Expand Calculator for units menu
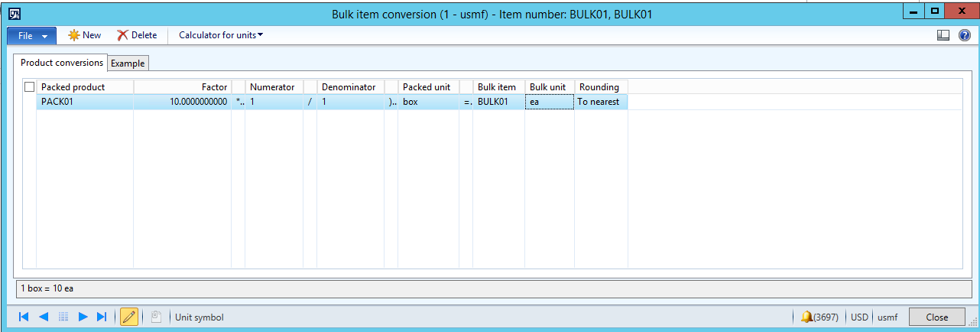The image size is (980, 332). point(221,35)
